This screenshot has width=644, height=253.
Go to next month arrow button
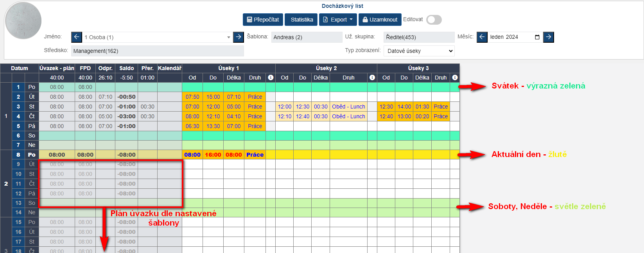[549, 37]
